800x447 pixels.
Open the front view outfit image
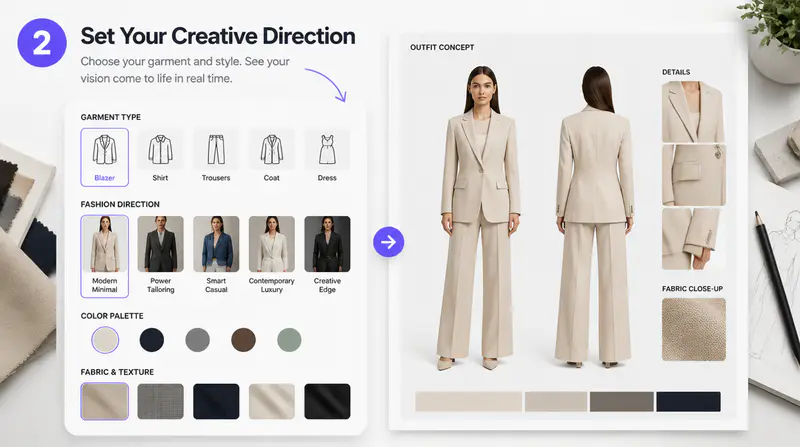point(481,218)
